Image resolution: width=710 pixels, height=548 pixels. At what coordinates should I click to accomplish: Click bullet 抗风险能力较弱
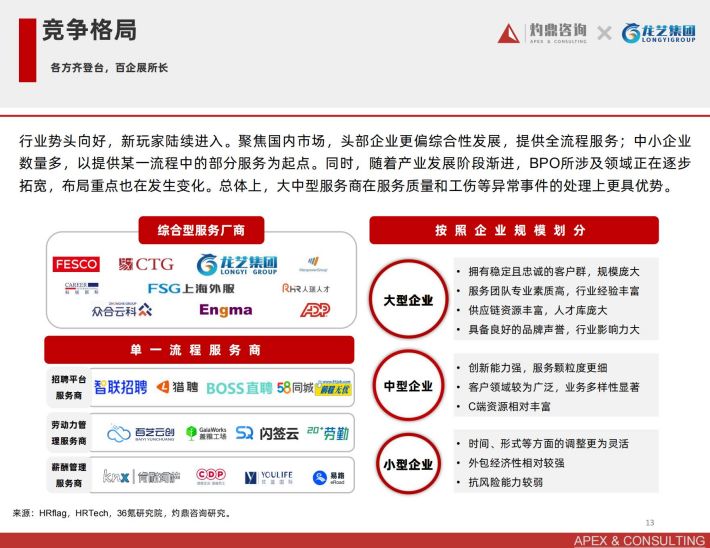coord(505,482)
